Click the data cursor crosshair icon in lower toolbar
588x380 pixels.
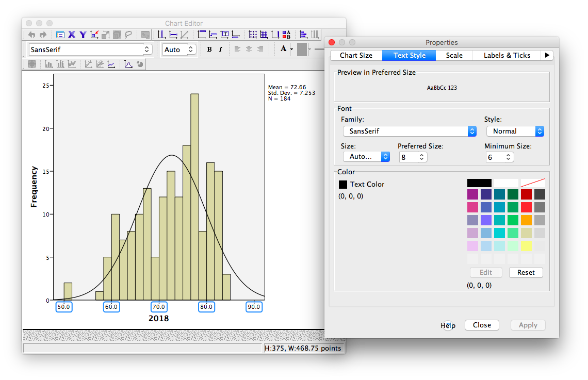(32, 64)
